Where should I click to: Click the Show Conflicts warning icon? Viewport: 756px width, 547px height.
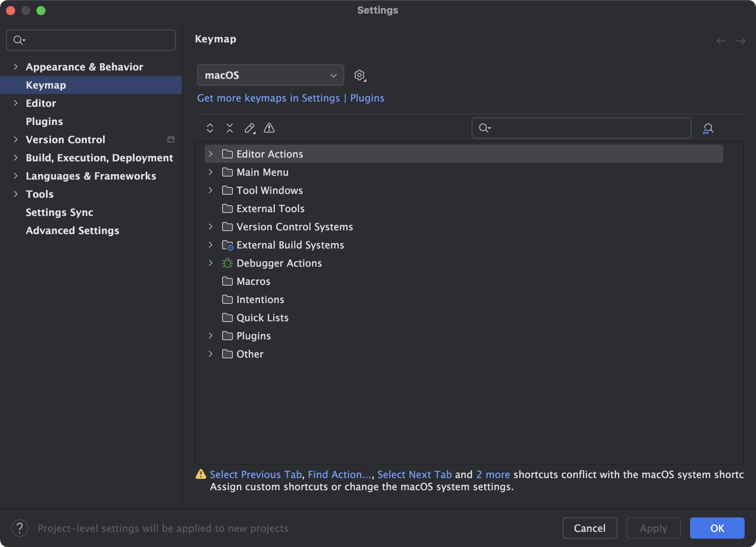[x=269, y=128]
